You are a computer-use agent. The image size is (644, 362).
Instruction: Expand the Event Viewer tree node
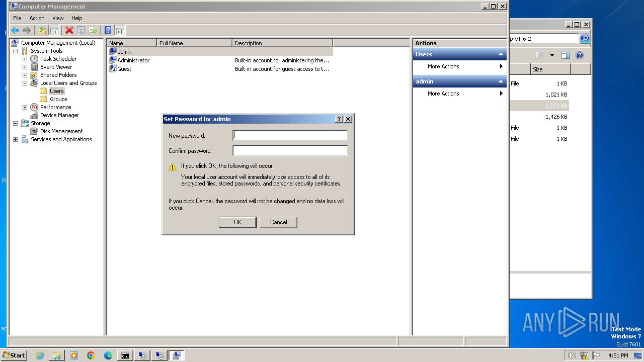point(25,67)
